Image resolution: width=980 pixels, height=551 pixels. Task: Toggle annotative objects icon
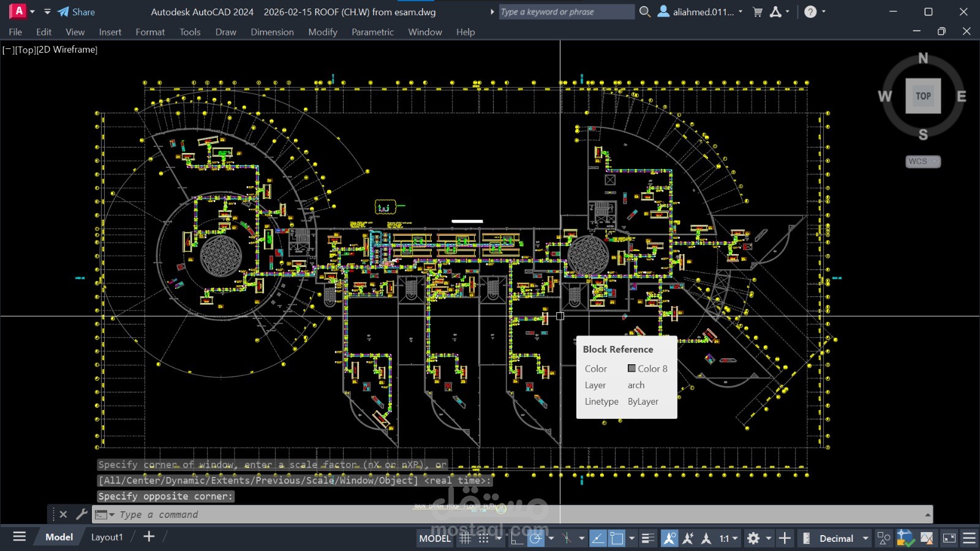tap(706, 538)
